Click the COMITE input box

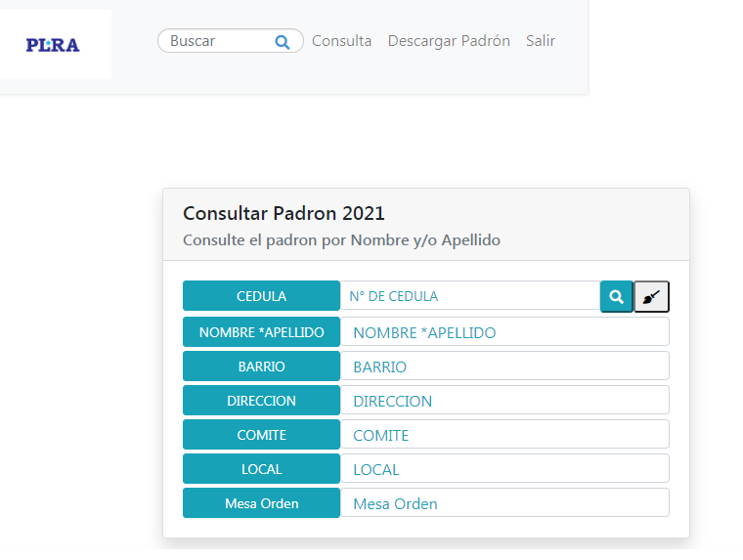point(504,435)
